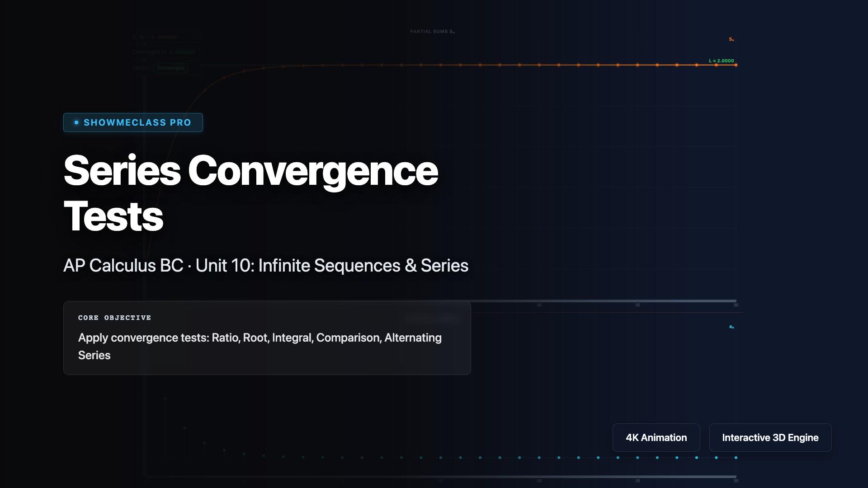Click the S_N value readout box
Screen dimensions: 868x488
(x=164, y=37)
